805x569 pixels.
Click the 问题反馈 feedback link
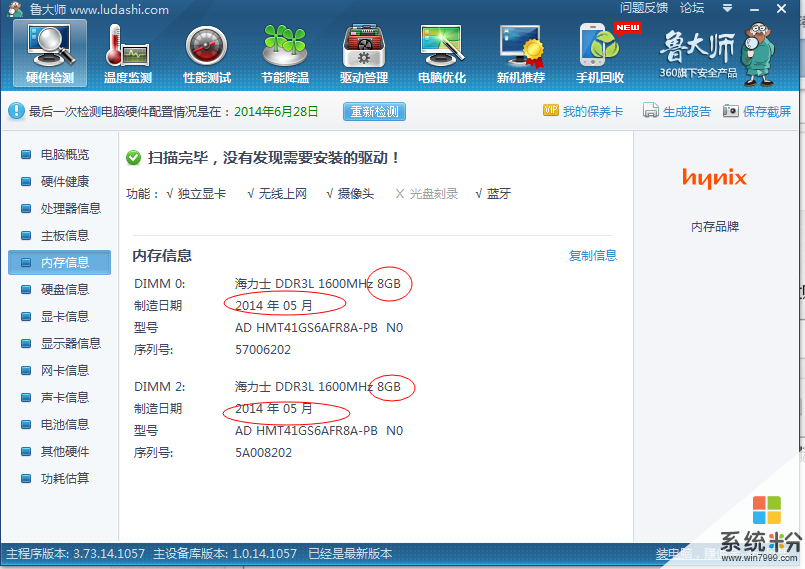pos(644,8)
